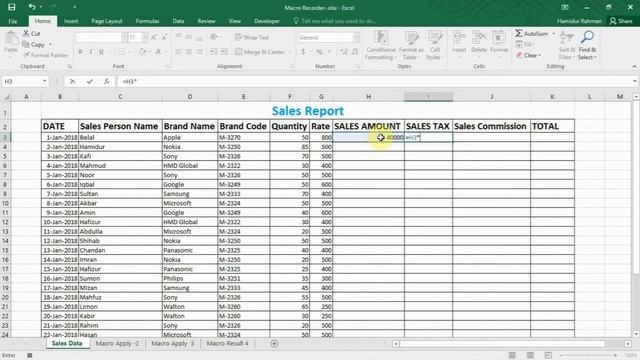Select column H header
The image size is (640, 360).
369,97
